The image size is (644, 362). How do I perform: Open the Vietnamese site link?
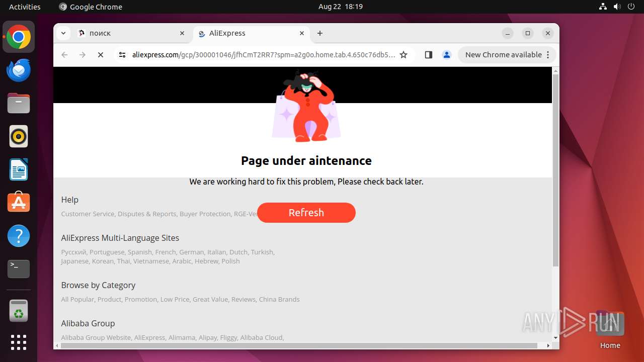tap(151, 261)
